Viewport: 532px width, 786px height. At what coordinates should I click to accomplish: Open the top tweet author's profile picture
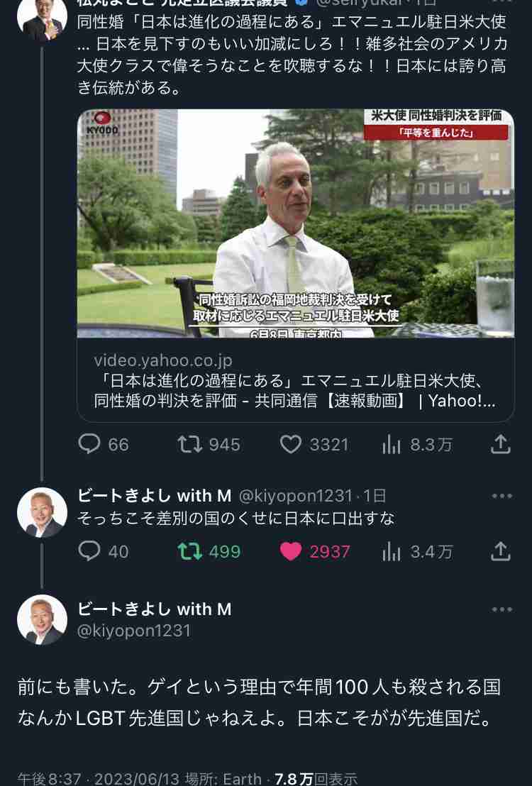point(42,17)
